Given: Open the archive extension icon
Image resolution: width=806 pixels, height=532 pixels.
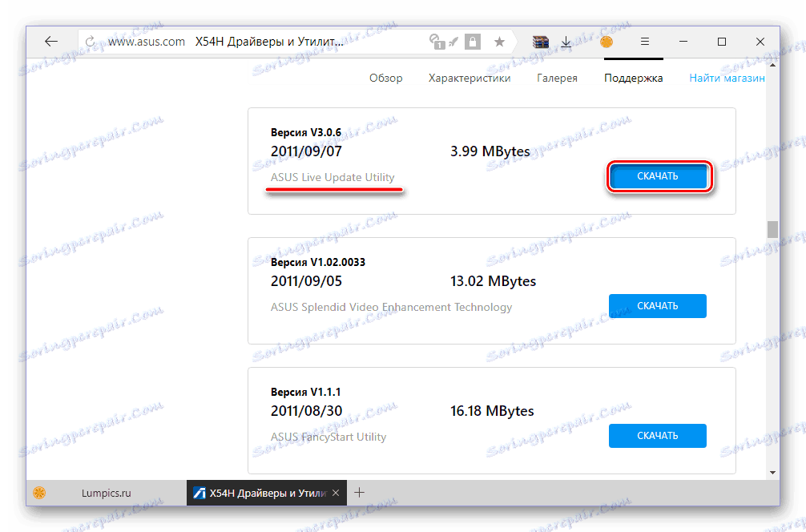Looking at the screenshot, I should (540, 42).
